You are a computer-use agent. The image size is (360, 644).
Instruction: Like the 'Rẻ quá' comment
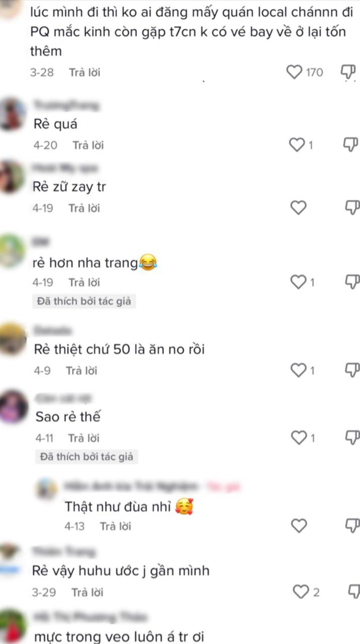[298, 145]
